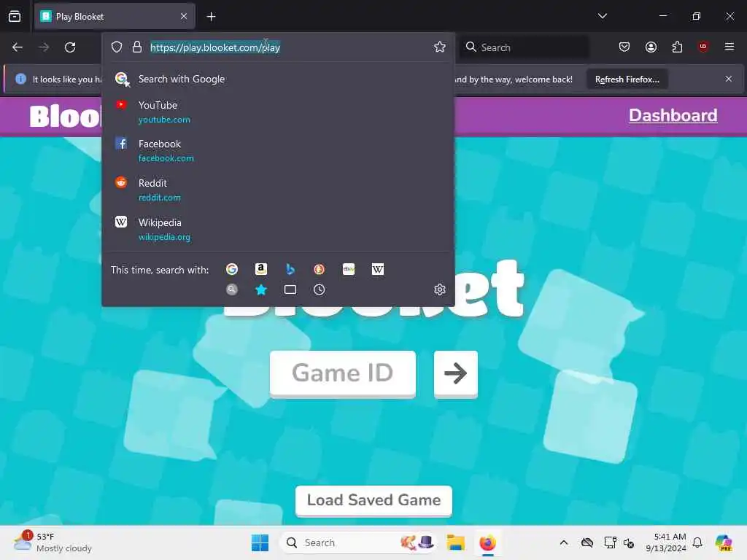Open a new tab with plus button

coord(211,17)
